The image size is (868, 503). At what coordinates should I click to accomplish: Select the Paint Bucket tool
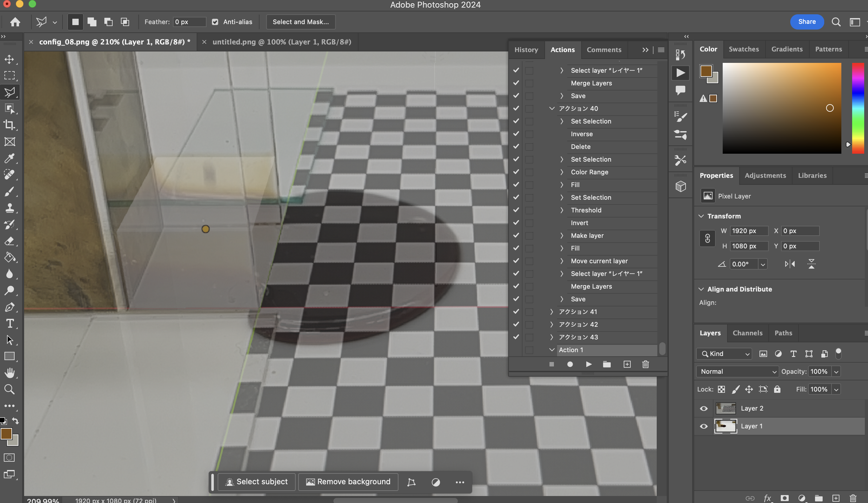click(x=9, y=258)
